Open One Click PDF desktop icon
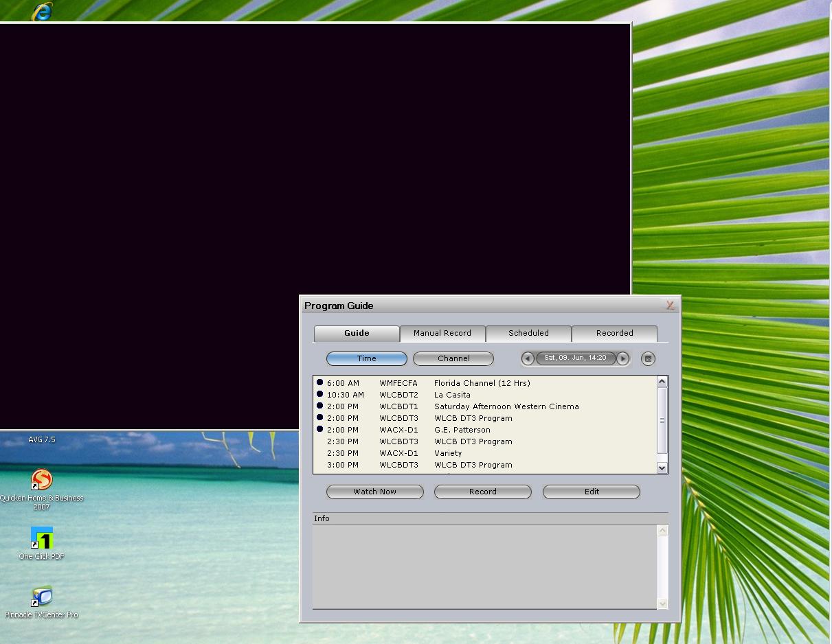Image resolution: width=832 pixels, height=644 pixels. [42, 538]
